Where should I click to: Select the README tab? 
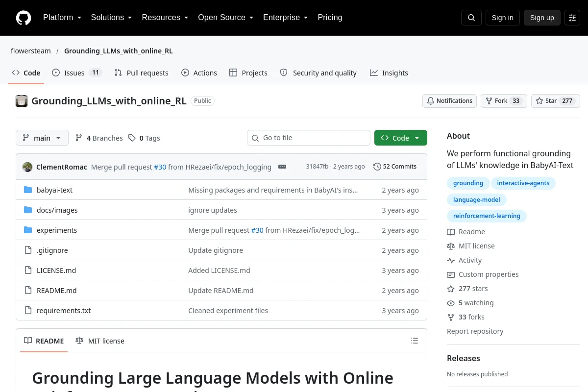pos(44,341)
